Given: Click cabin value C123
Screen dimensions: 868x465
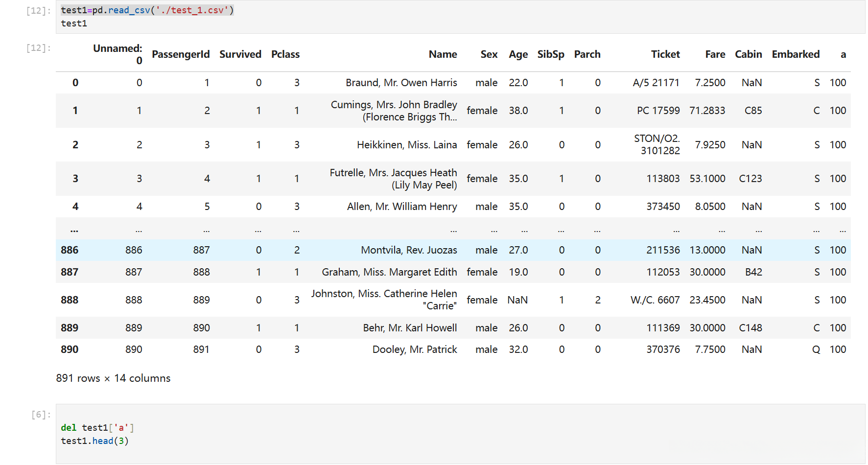Looking at the screenshot, I should click(751, 179).
